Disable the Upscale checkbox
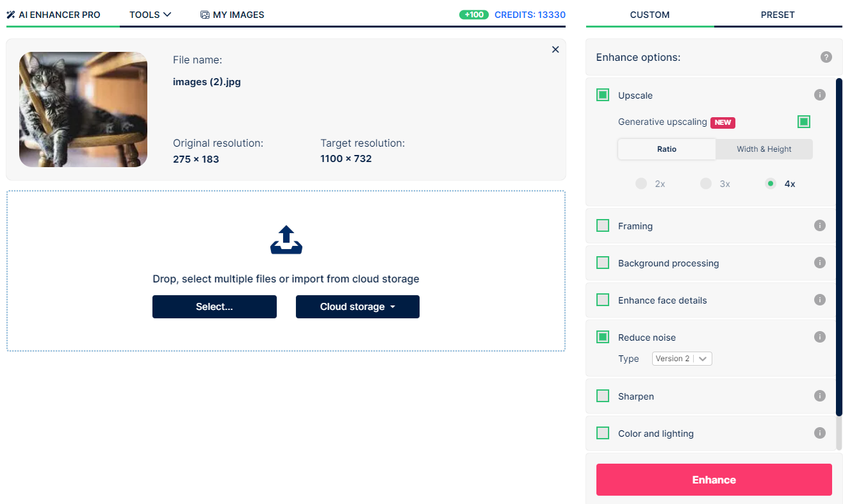The height and width of the screenshot is (504, 843). tap(603, 95)
